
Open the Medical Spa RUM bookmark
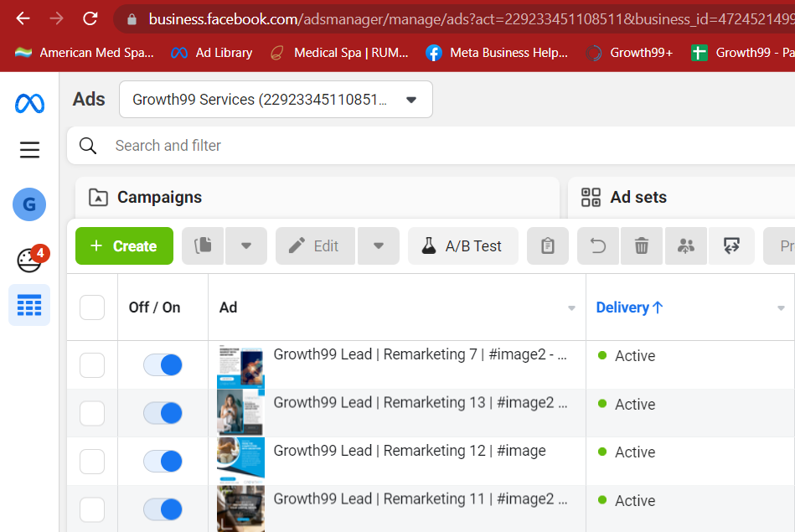339,53
